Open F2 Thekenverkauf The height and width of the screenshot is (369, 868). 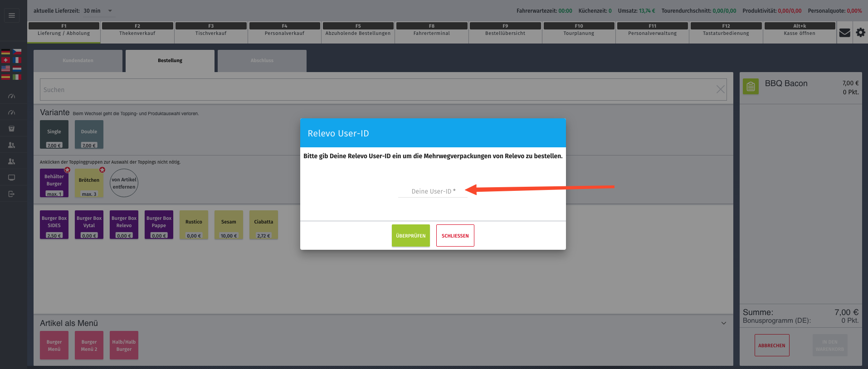[x=137, y=33]
